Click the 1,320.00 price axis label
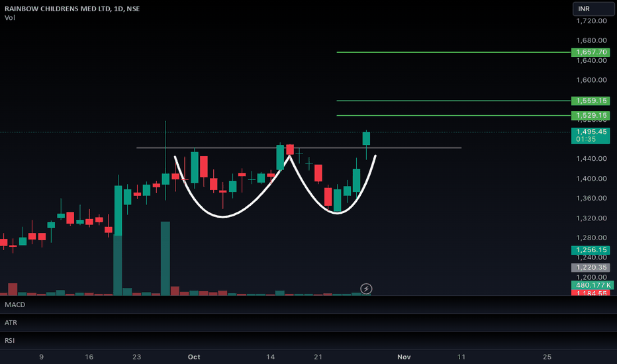 (591, 218)
